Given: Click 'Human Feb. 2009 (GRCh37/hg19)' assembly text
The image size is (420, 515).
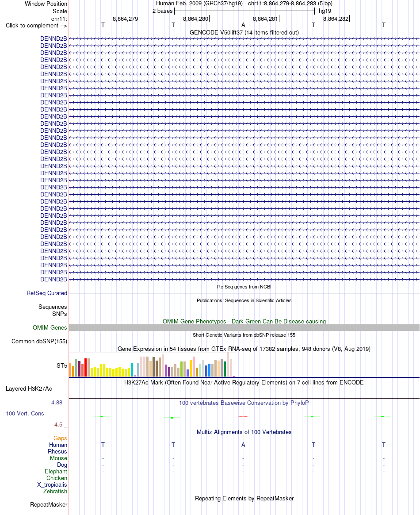Looking at the screenshot, I should (x=199, y=4).
